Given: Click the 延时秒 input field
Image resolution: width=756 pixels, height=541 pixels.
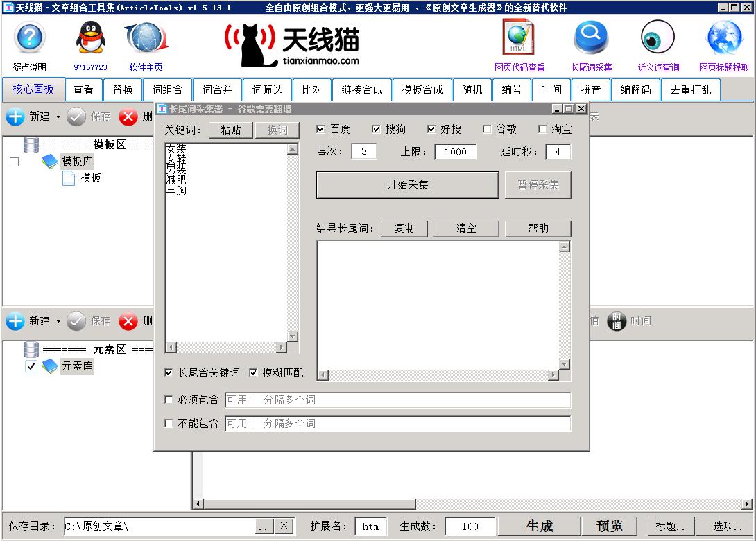Looking at the screenshot, I should point(558,152).
